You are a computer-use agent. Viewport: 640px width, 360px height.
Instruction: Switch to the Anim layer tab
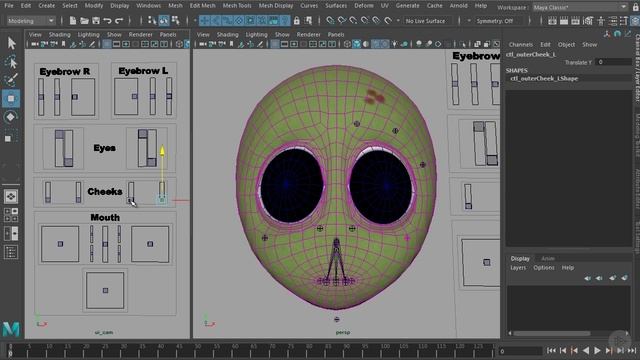point(547,258)
